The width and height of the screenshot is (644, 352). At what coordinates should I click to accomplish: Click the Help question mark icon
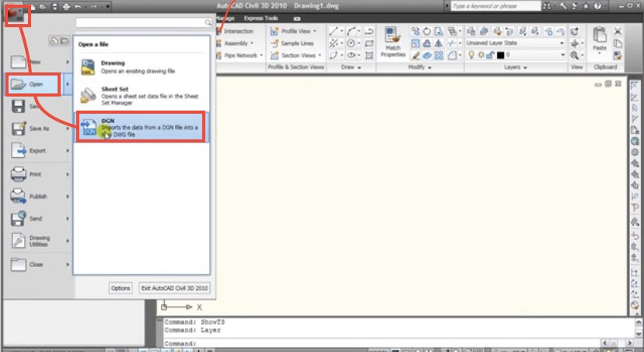point(597,5)
